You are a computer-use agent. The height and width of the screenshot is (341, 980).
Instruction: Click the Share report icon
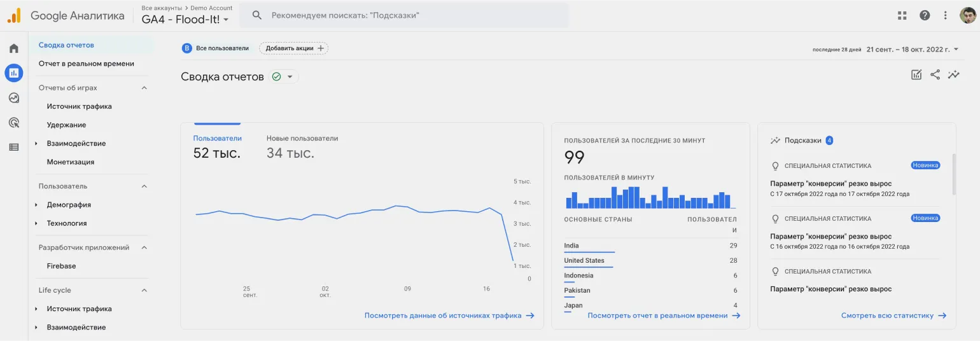pyautogui.click(x=935, y=74)
